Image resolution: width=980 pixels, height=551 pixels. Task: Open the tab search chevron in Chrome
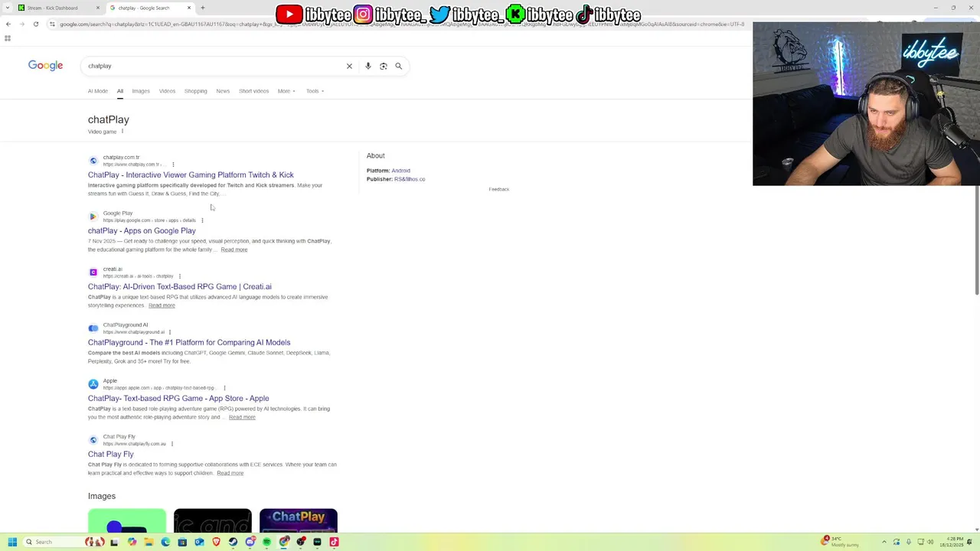point(8,8)
